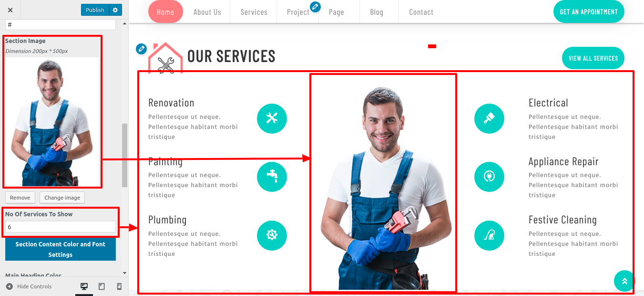Click the scroll-to-top double chevron button
Image resolution: width=644 pixels, height=296 pixels.
tap(624, 281)
